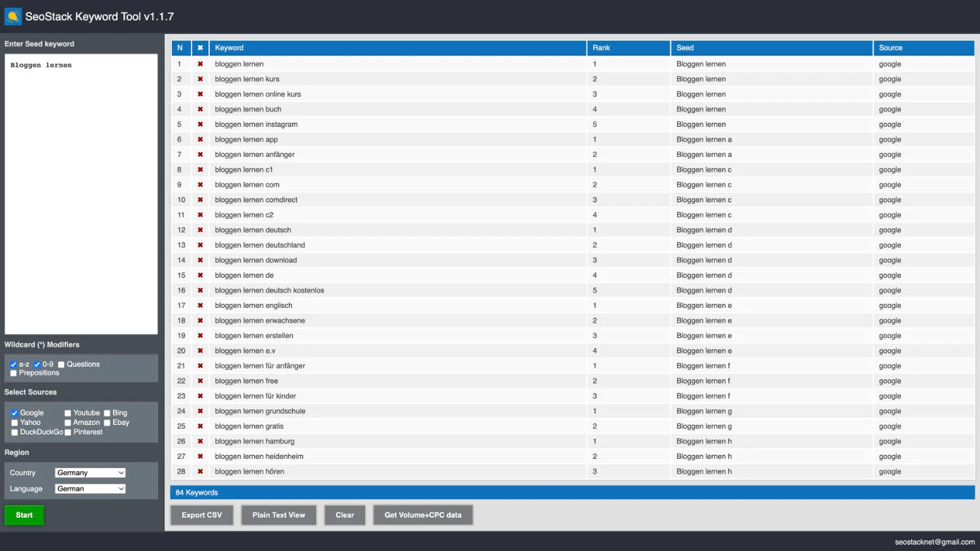
Task: Click inside the seed keyword text area
Action: (81, 196)
